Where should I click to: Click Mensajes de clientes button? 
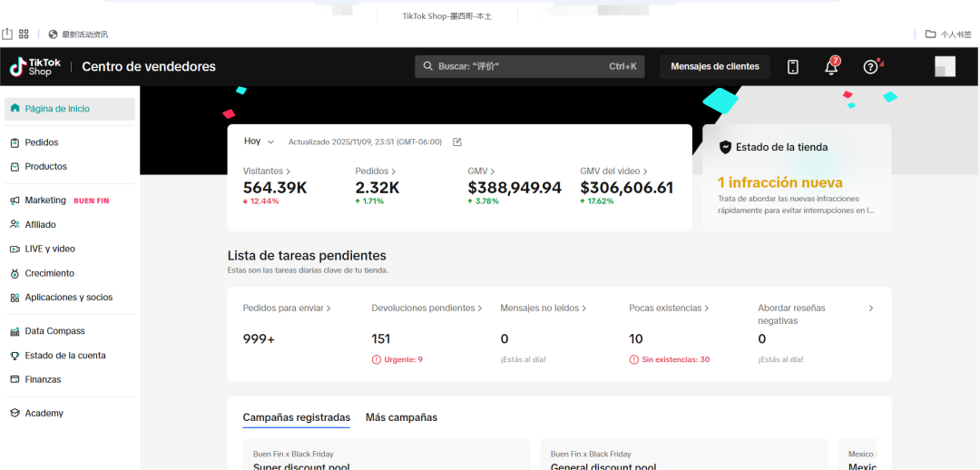715,66
